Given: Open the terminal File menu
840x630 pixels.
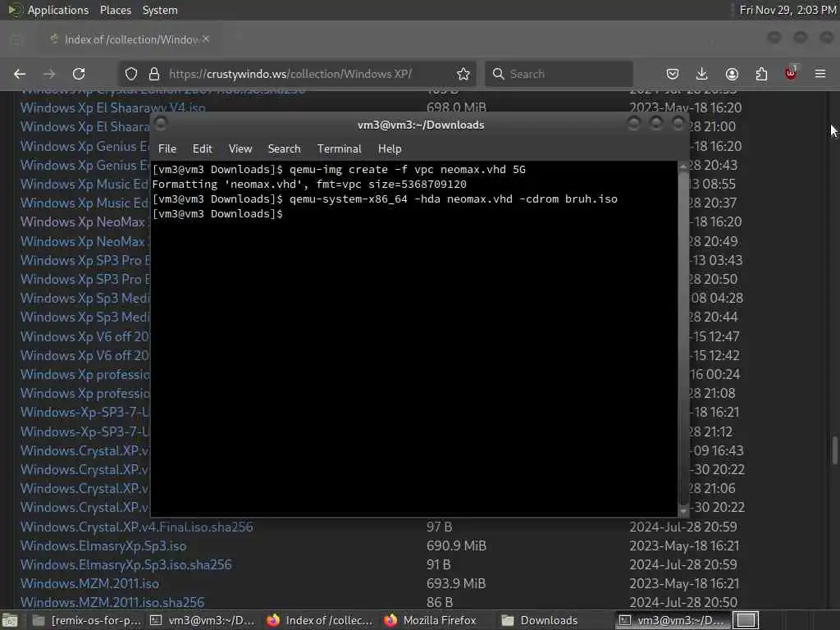Looking at the screenshot, I should 167,149.
